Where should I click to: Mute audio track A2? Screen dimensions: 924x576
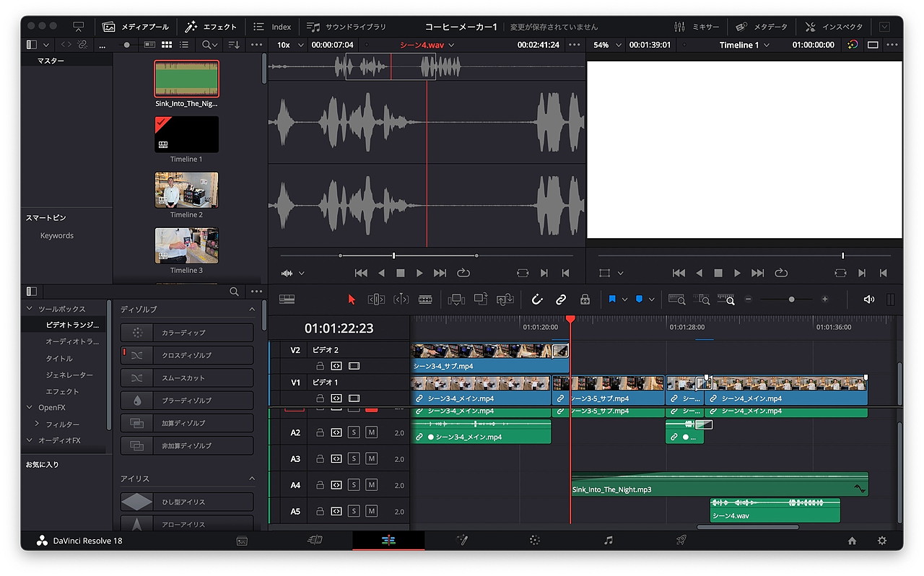click(371, 432)
